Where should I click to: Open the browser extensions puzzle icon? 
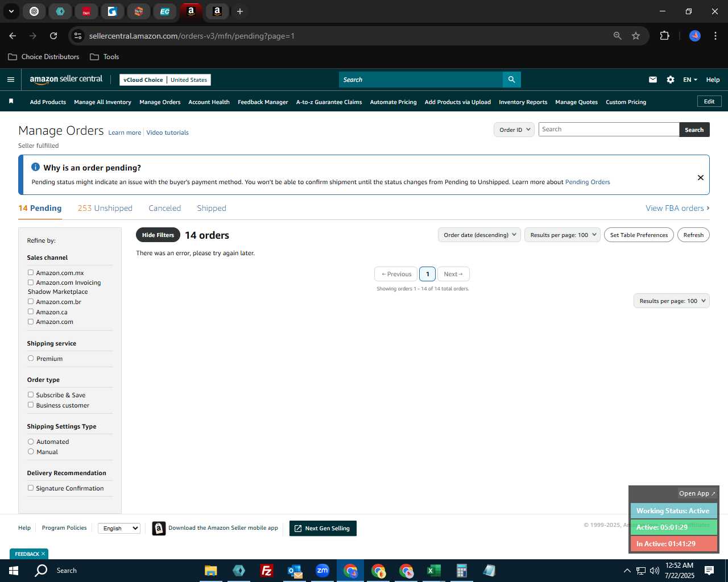(664, 36)
